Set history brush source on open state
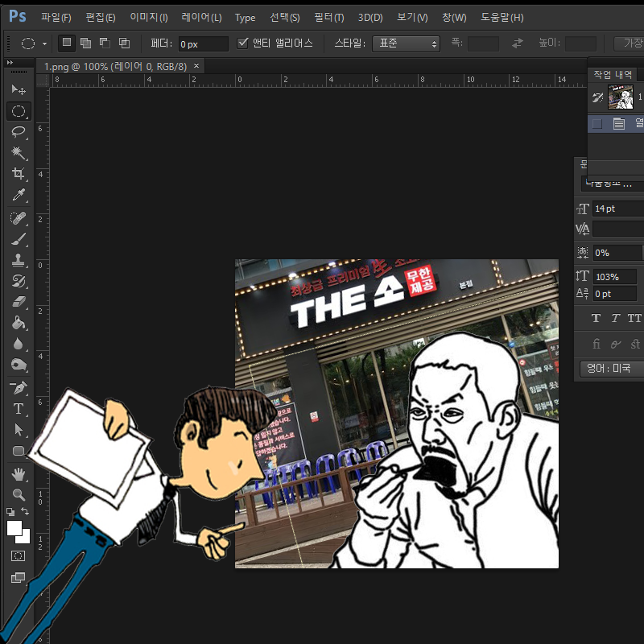This screenshot has height=644, width=644. [x=597, y=123]
